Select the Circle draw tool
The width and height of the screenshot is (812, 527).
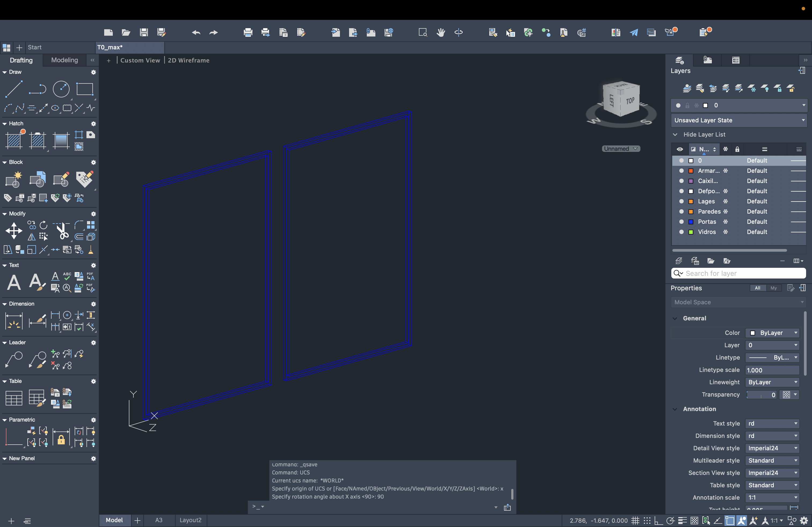[x=61, y=89]
